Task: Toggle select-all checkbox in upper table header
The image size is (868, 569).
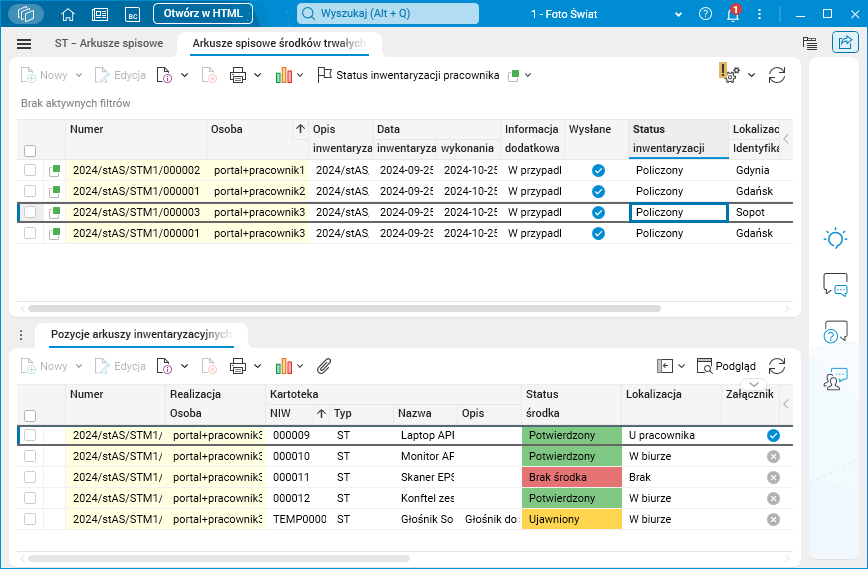Action: pyautogui.click(x=30, y=150)
